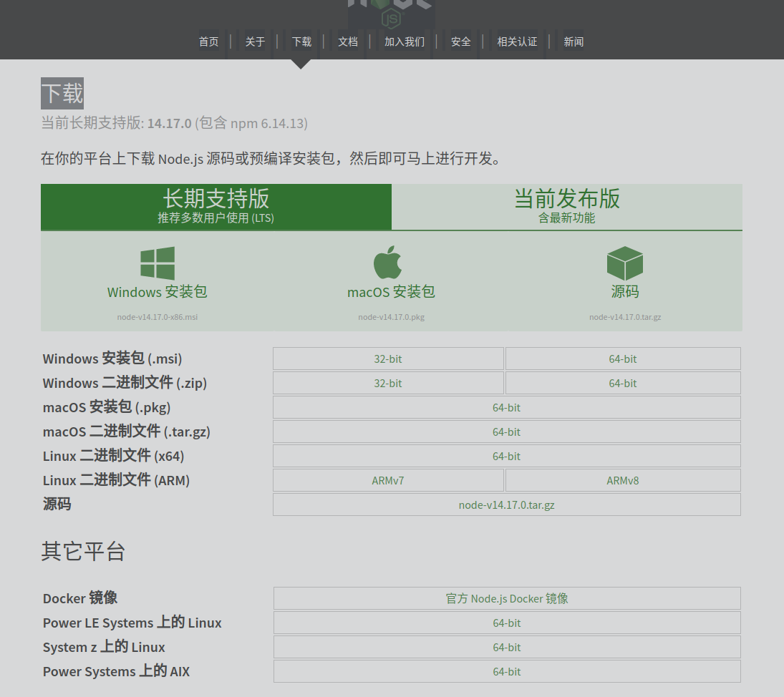Open the 文档 menu item
The image size is (784, 697).
coord(348,42)
